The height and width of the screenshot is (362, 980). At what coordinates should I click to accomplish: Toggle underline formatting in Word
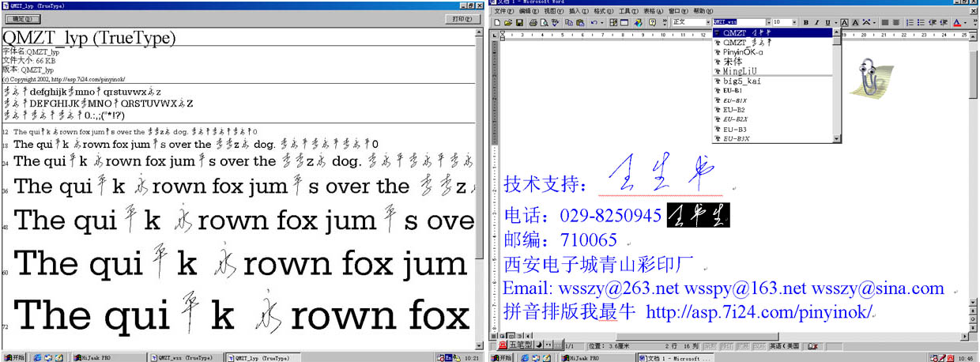[x=827, y=22]
